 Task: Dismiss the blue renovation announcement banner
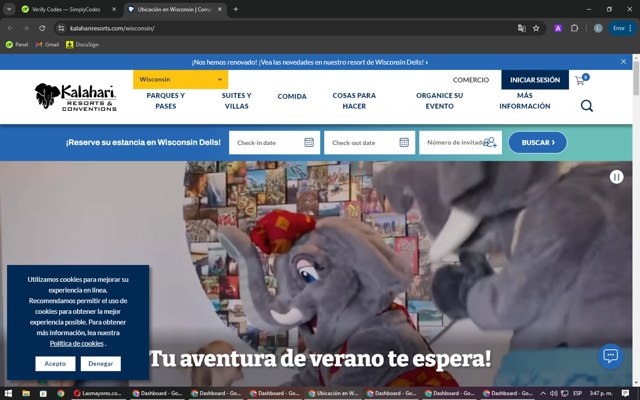pos(623,62)
